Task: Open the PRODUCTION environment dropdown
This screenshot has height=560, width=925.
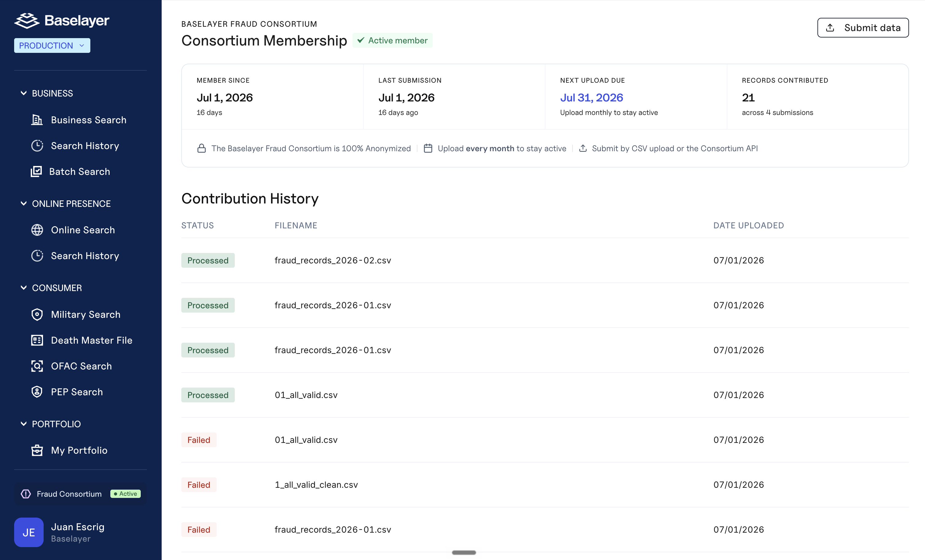Action: point(52,45)
